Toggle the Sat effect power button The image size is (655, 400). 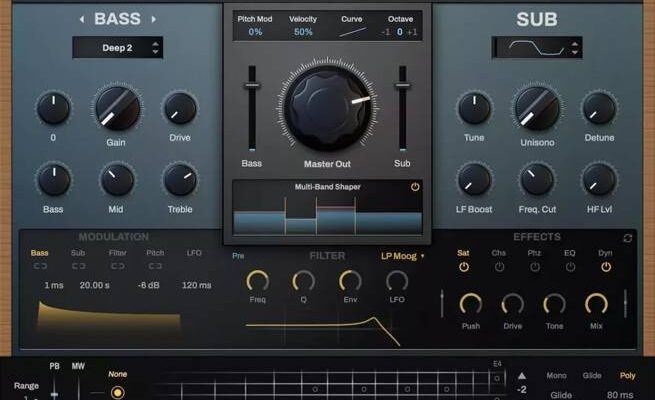(464, 267)
